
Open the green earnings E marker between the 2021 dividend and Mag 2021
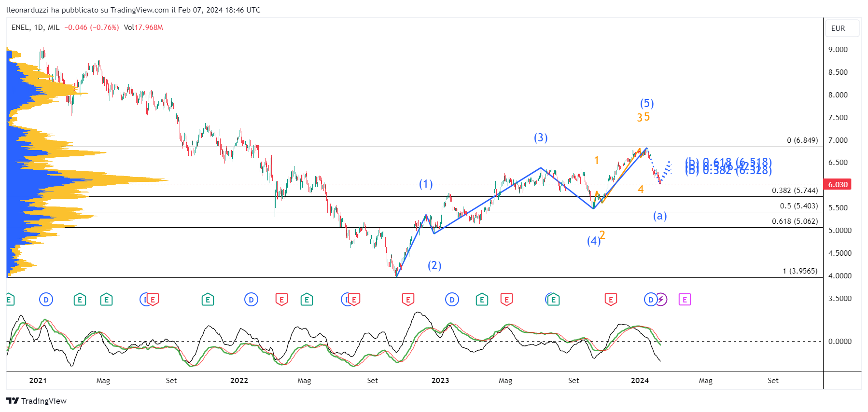pos(80,300)
